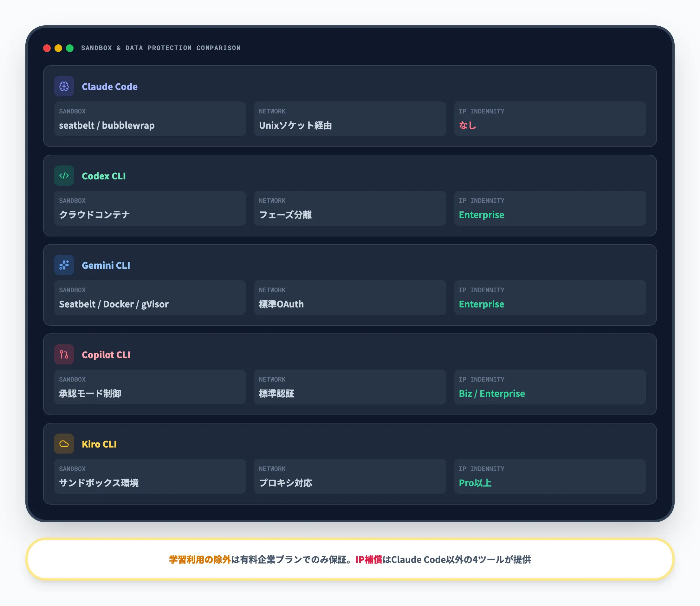Click the なし IP indemnity value
The image size is (700, 606).
click(467, 126)
